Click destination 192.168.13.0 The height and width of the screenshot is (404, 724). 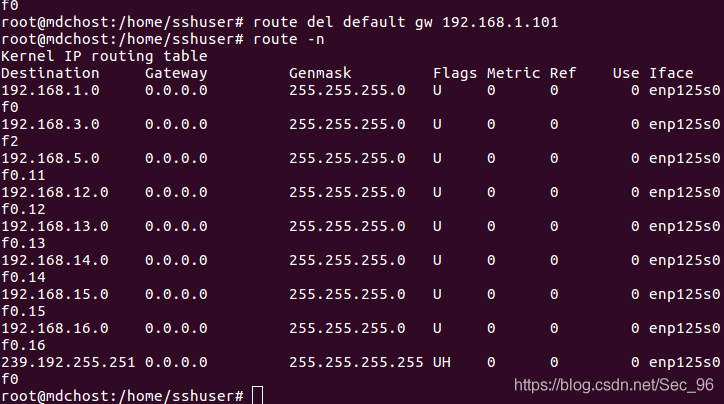54,226
